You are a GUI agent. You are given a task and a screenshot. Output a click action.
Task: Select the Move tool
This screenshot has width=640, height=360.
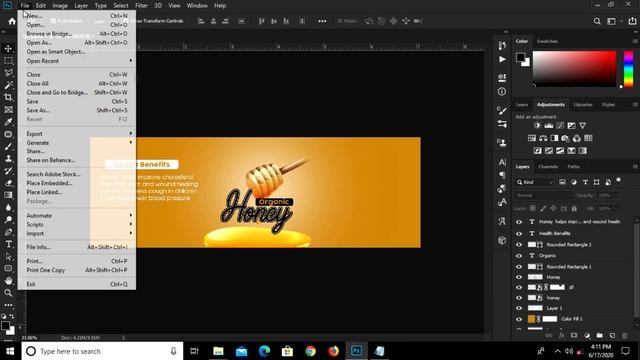click(8, 49)
